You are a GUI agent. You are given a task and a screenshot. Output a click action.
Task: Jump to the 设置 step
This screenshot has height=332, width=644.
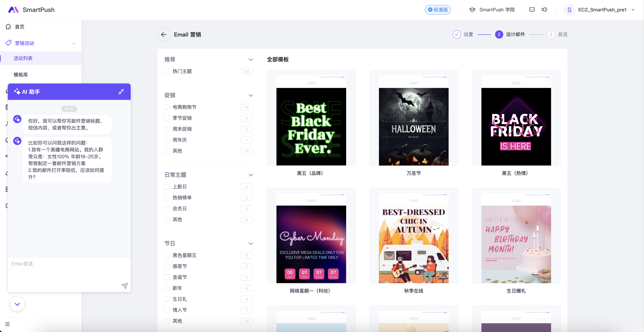coord(468,34)
